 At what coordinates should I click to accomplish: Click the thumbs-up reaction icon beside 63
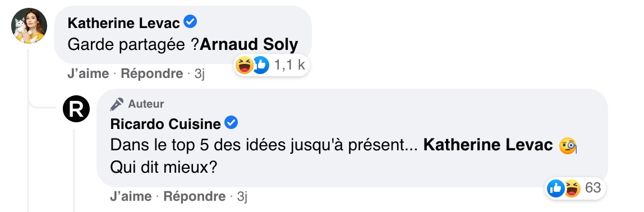pos(556,188)
